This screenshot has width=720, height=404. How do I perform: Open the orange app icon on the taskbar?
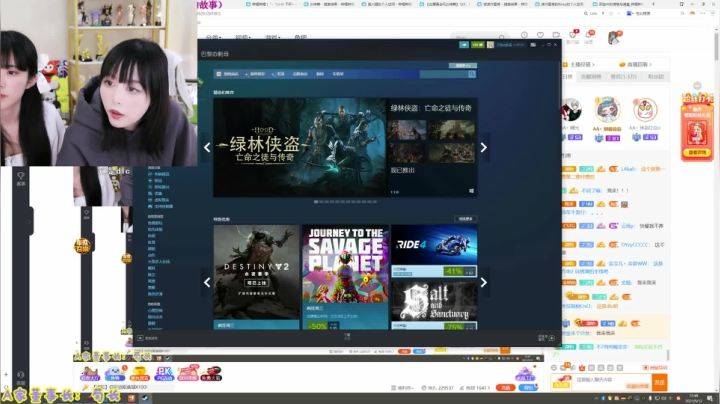[132, 398]
